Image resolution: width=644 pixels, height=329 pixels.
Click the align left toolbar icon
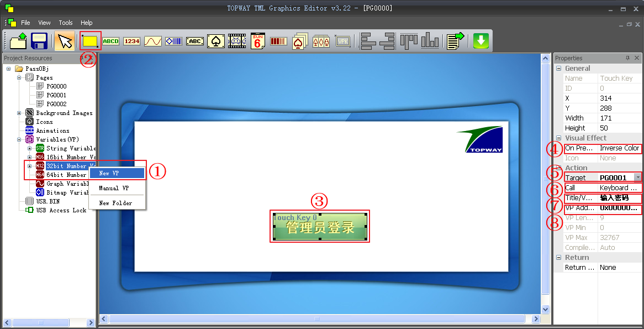(368, 41)
